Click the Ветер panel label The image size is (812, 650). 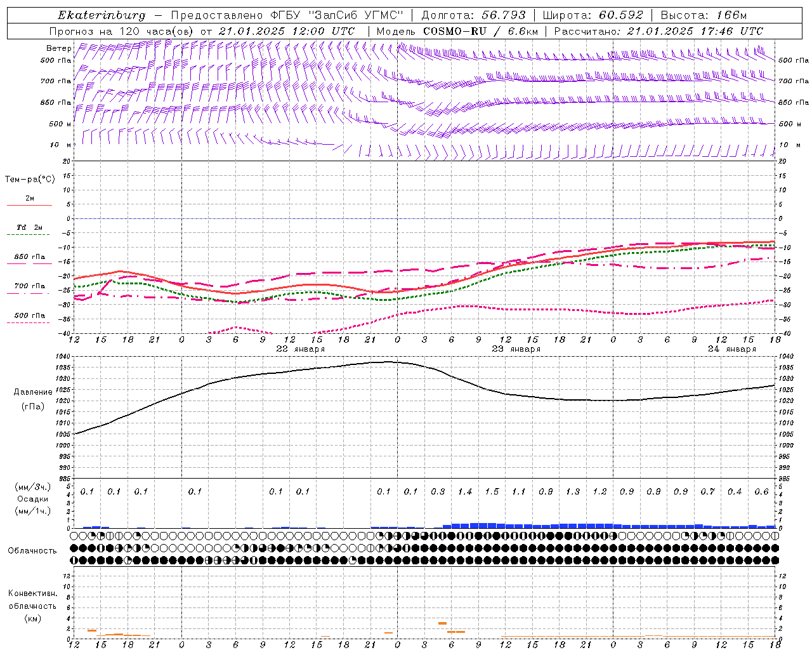58,48
